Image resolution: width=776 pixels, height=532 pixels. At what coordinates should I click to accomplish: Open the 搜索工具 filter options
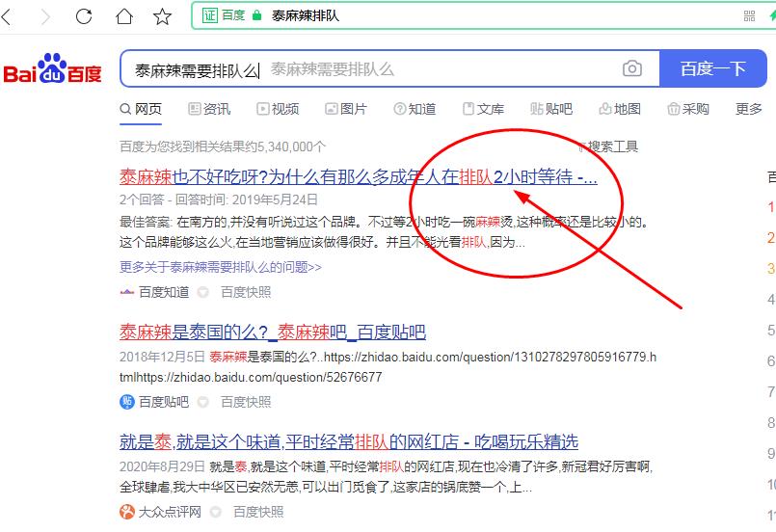pos(607,146)
